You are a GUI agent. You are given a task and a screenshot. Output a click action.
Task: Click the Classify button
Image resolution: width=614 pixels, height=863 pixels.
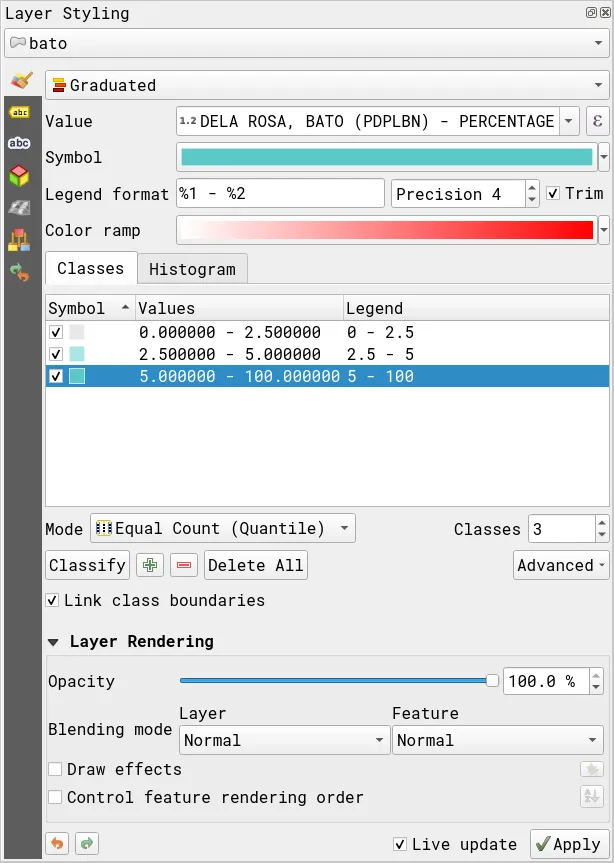87,565
